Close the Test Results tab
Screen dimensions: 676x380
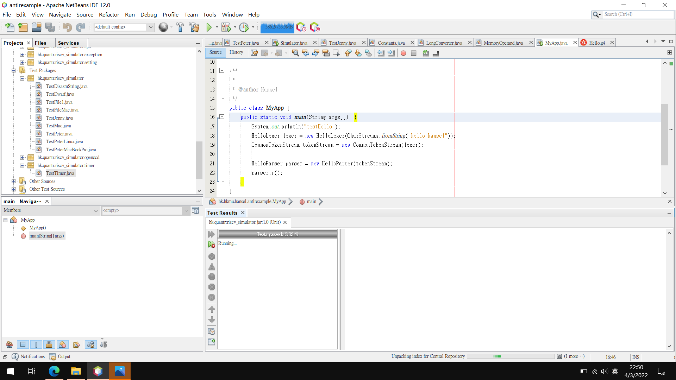pyautogui.click(x=242, y=213)
